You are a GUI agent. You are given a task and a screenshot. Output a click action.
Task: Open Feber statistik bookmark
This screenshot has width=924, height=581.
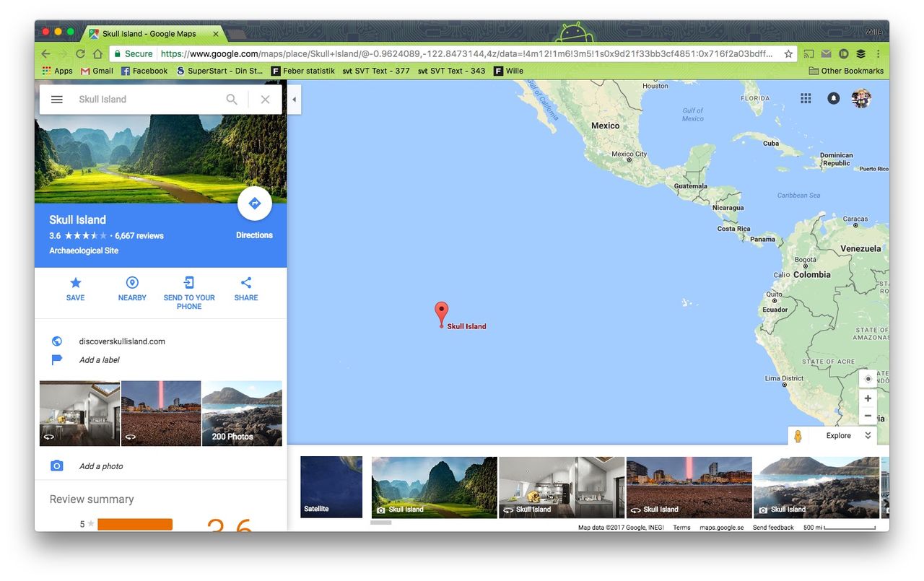303,71
